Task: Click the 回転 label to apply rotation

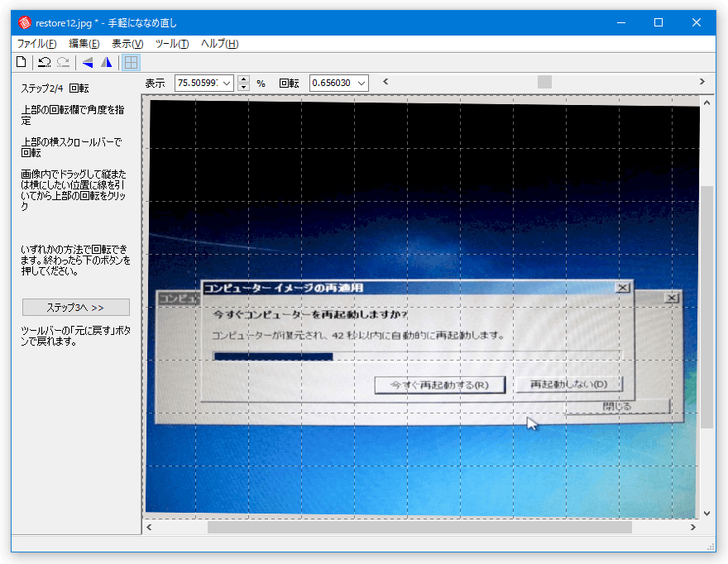Action: pyautogui.click(x=289, y=83)
